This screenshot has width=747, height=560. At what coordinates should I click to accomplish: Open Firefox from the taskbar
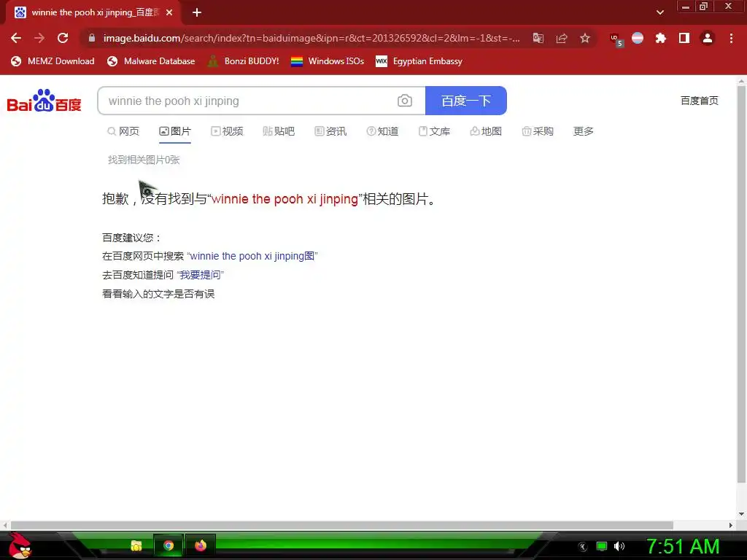pyautogui.click(x=201, y=545)
